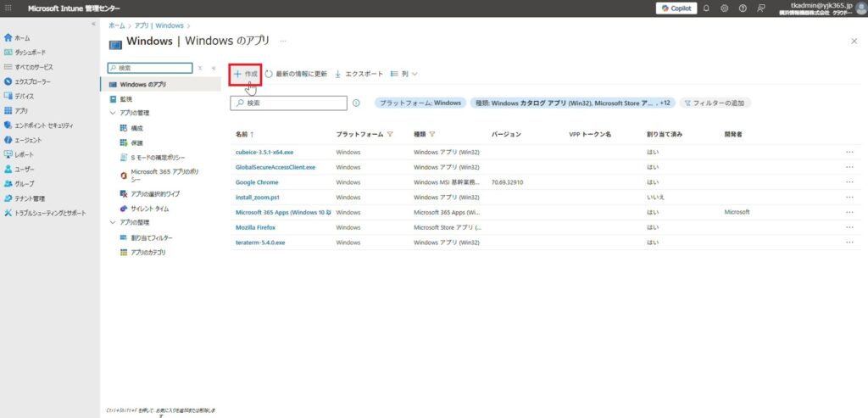Select デバイス in the left navigation
This screenshot has height=418, width=868.
[x=24, y=97]
